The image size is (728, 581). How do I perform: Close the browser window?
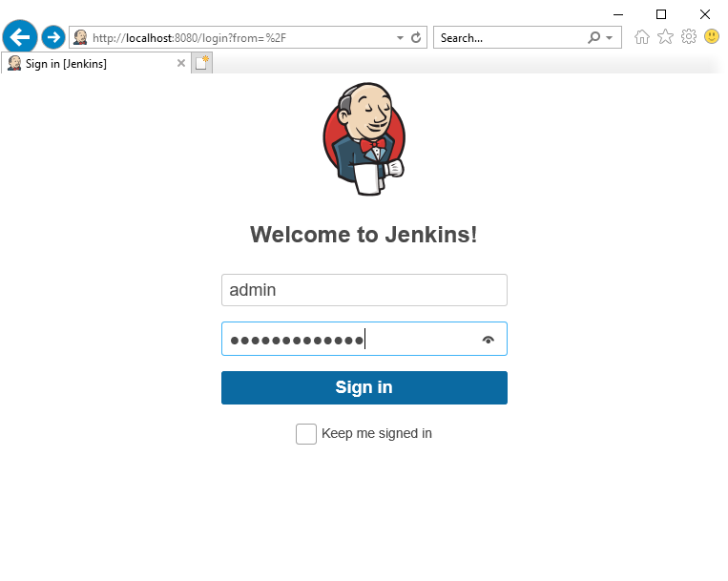[705, 14]
